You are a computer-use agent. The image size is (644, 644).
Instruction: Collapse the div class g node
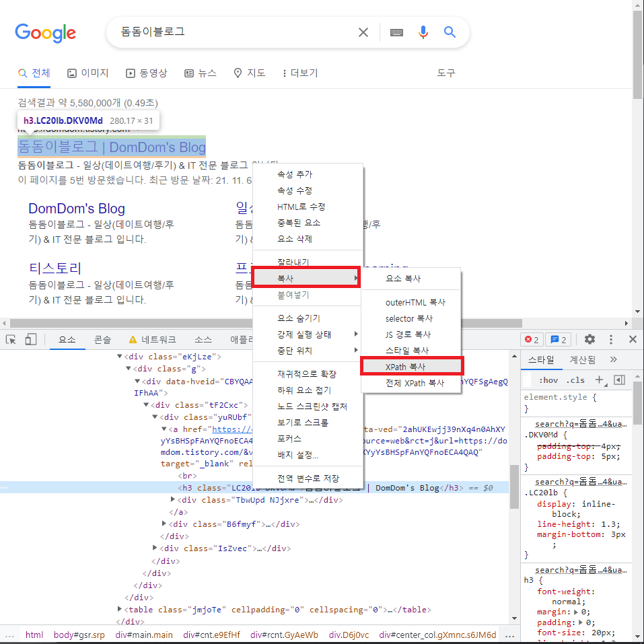click(x=128, y=369)
